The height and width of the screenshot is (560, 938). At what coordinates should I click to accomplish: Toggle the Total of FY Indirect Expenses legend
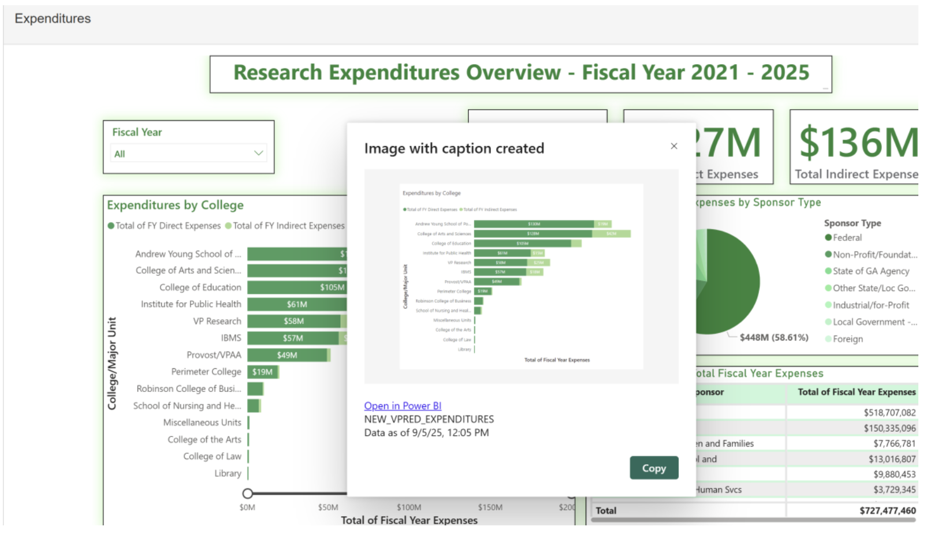click(286, 227)
